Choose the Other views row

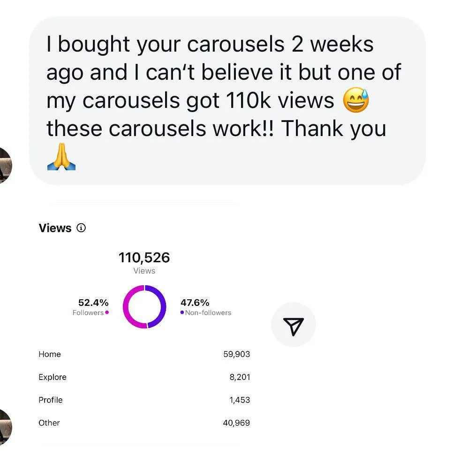[144, 423]
